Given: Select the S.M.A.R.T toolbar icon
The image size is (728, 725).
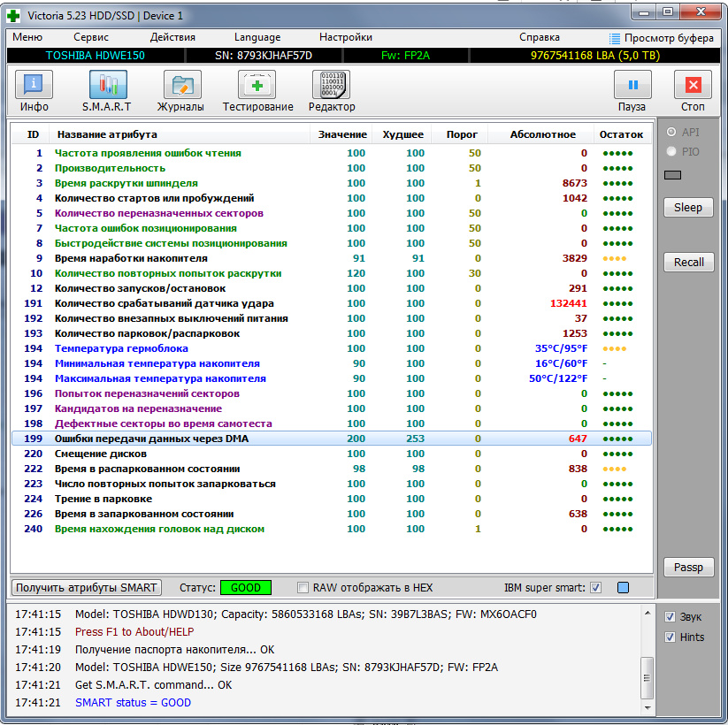Looking at the screenshot, I should click(x=107, y=86).
